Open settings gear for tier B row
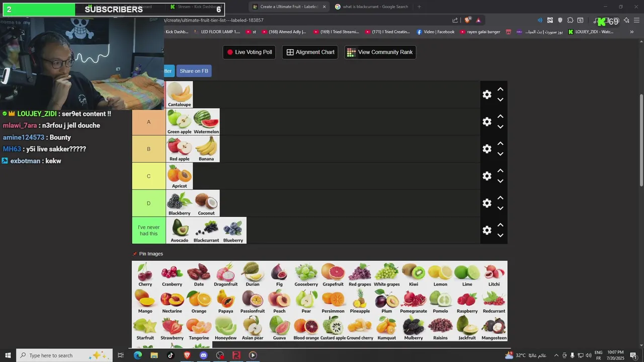This screenshot has height=362, width=644. tap(487, 149)
